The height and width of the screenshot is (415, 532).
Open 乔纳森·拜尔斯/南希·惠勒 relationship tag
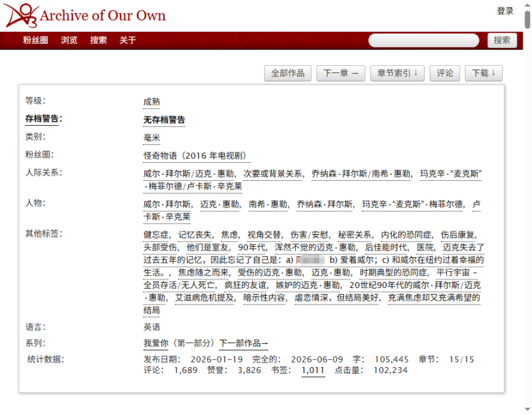coord(361,174)
